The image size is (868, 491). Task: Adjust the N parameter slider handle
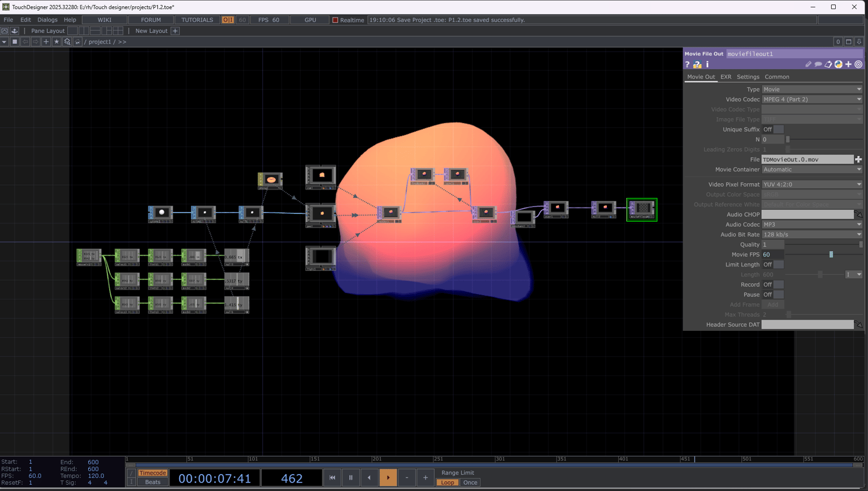788,140
